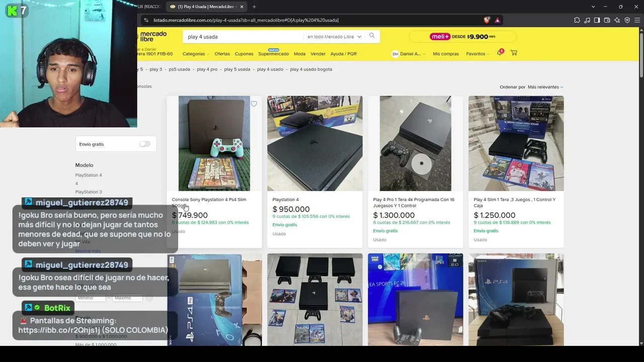Image resolution: width=644 pixels, height=362 pixels.
Task: Select the 'play 3' related search
Action: (x=156, y=69)
